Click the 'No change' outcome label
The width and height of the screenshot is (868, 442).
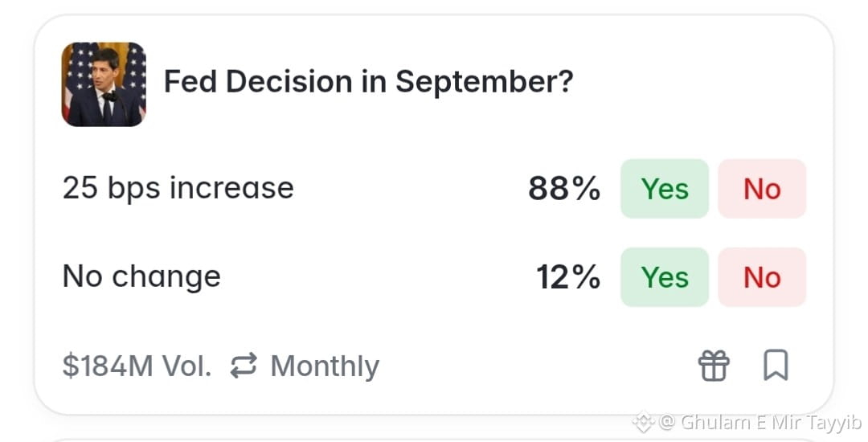click(141, 276)
